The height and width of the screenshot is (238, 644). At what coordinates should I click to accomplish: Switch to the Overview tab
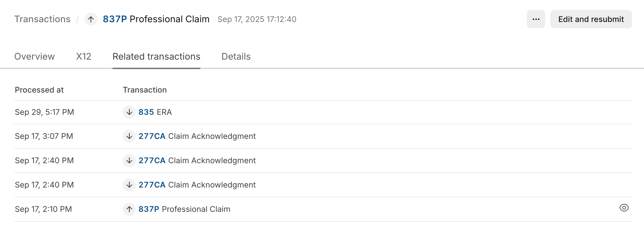35,56
